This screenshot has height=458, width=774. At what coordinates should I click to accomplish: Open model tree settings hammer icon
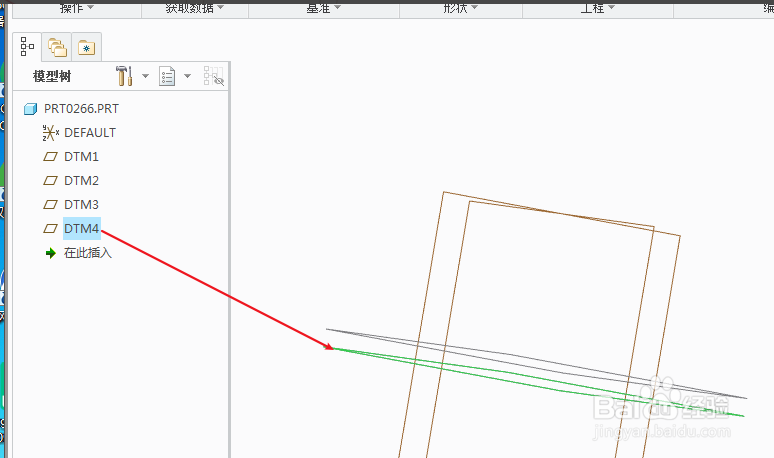pos(124,76)
